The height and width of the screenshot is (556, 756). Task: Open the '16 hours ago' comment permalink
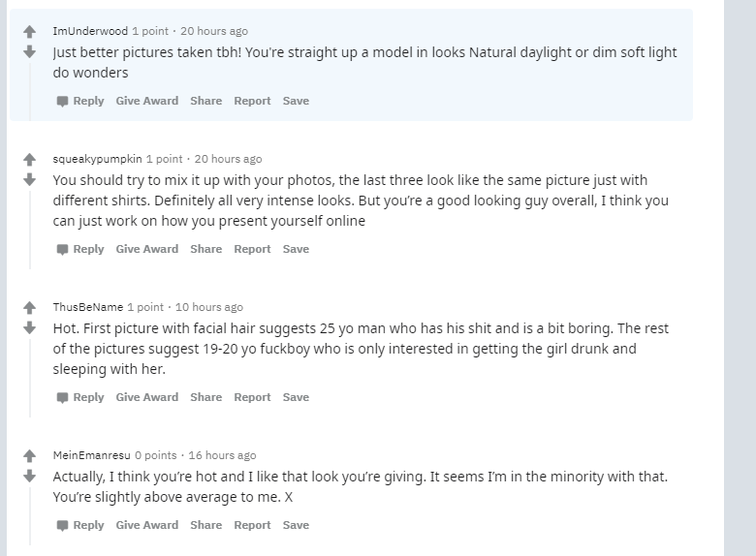click(x=222, y=455)
